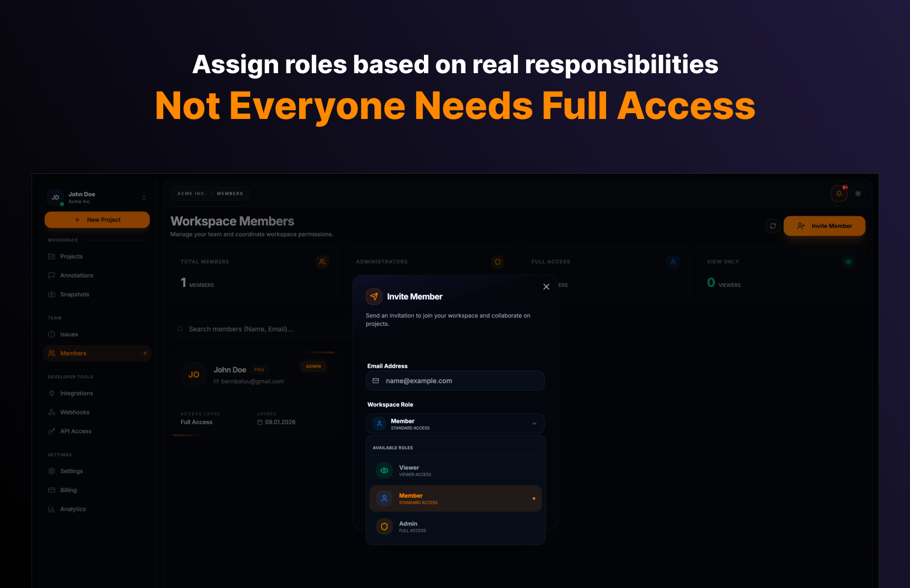Open notifications via the bell icon

pyautogui.click(x=839, y=194)
